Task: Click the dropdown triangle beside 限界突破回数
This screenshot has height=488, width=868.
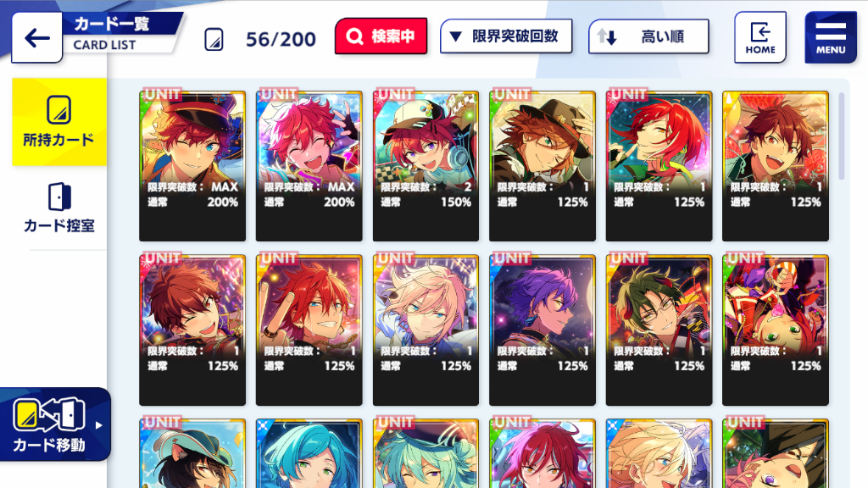Action: tap(455, 36)
